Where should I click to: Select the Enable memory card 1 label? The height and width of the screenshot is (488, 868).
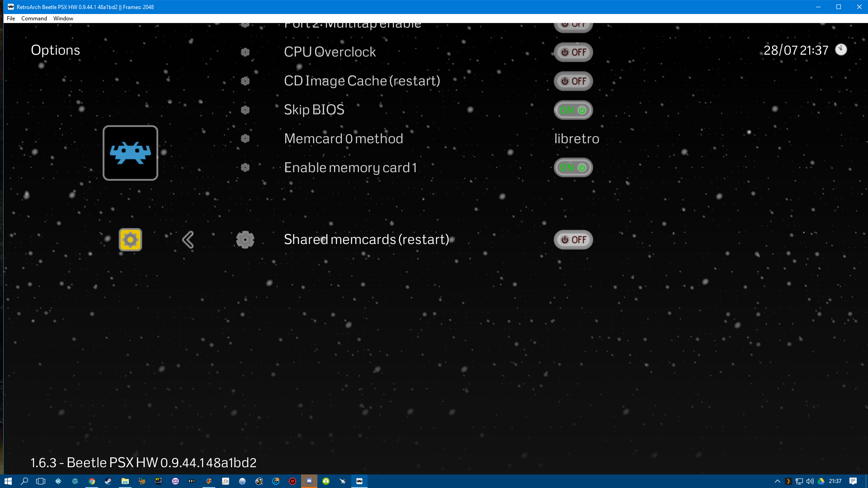[x=350, y=167]
